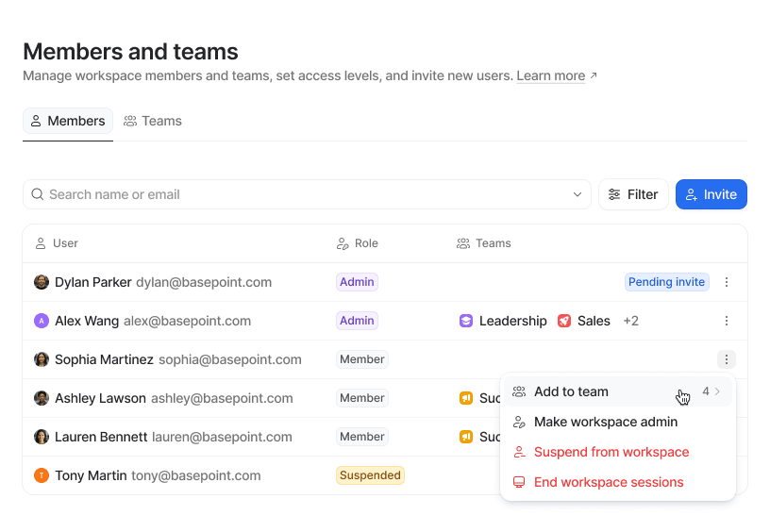The width and height of the screenshot is (770, 532).
Task: Click Alex Wang's purple avatar icon
Action: tap(42, 321)
